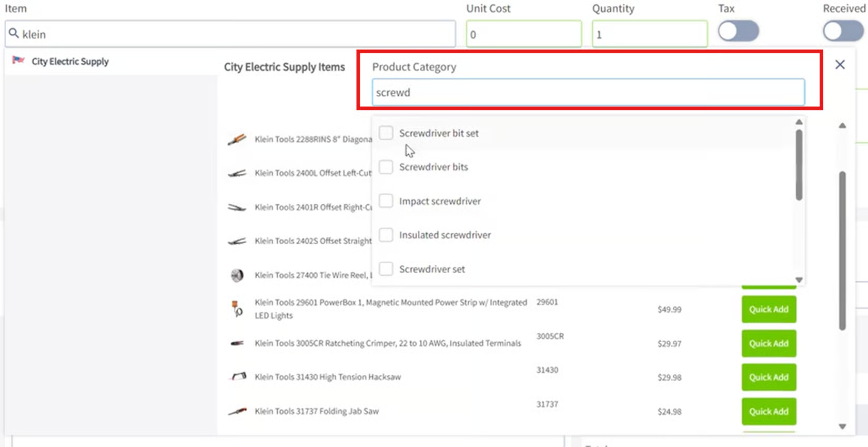Screen dimensions: 868x447
Task: Click the City Electric Supply flag icon
Action: [x=18, y=60]
